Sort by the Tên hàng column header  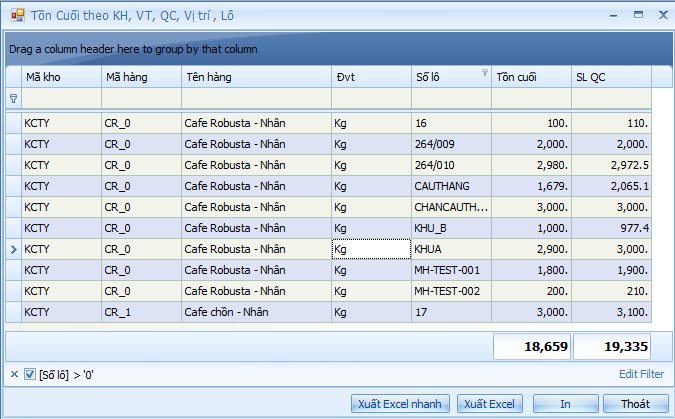point(255,76)
